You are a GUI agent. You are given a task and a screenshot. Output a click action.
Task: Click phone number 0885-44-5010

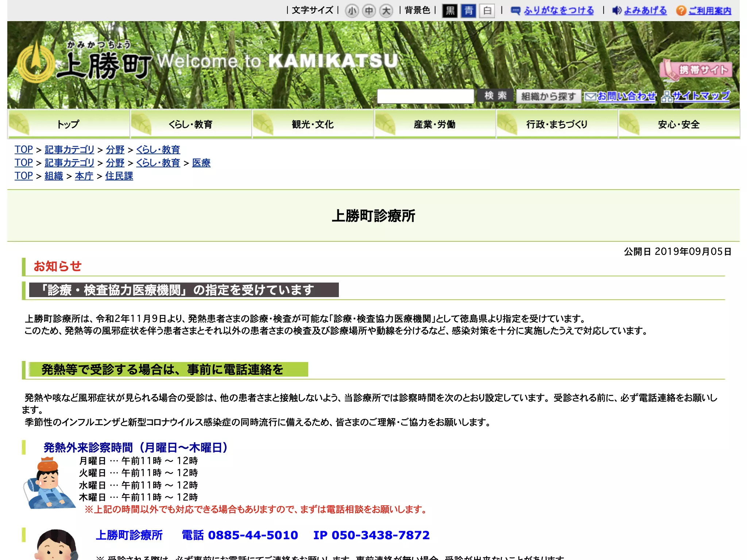point(253,535)
